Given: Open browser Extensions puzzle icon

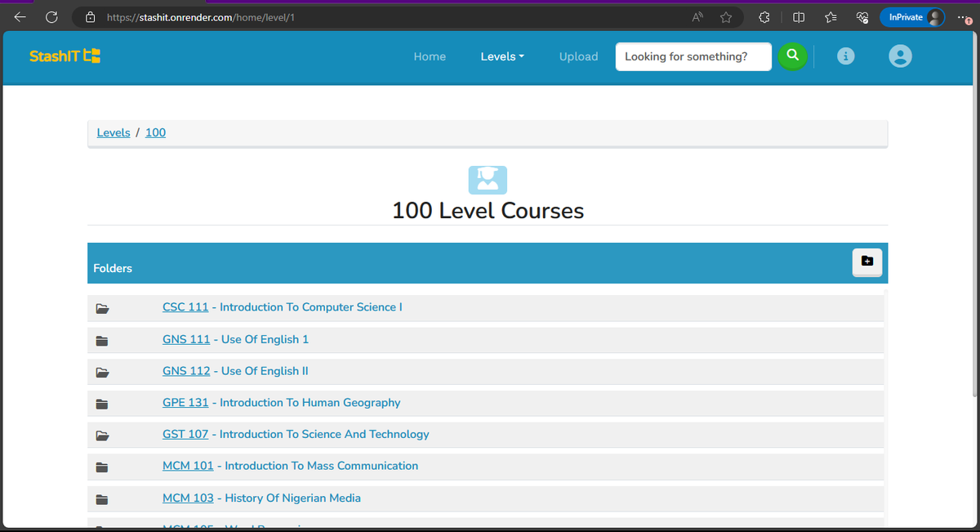Looking at the screenshot, I should point(764,17).
